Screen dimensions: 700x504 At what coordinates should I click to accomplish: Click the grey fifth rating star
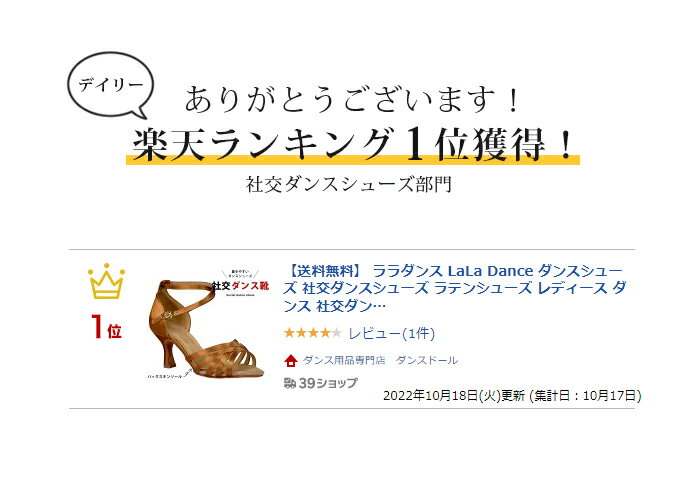pyautogui.click(x=336, y=333)
